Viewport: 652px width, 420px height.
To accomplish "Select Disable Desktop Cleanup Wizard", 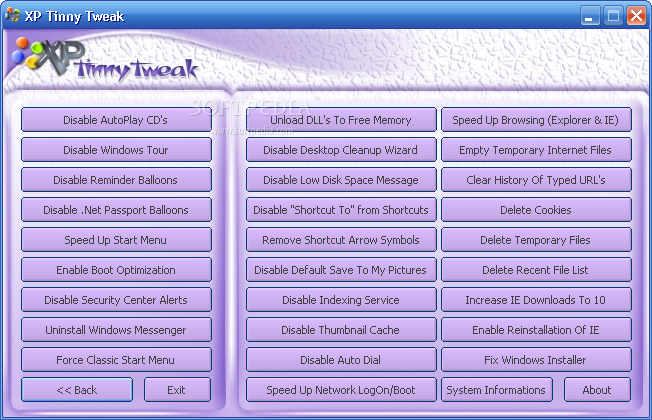I will coord(341,150).
